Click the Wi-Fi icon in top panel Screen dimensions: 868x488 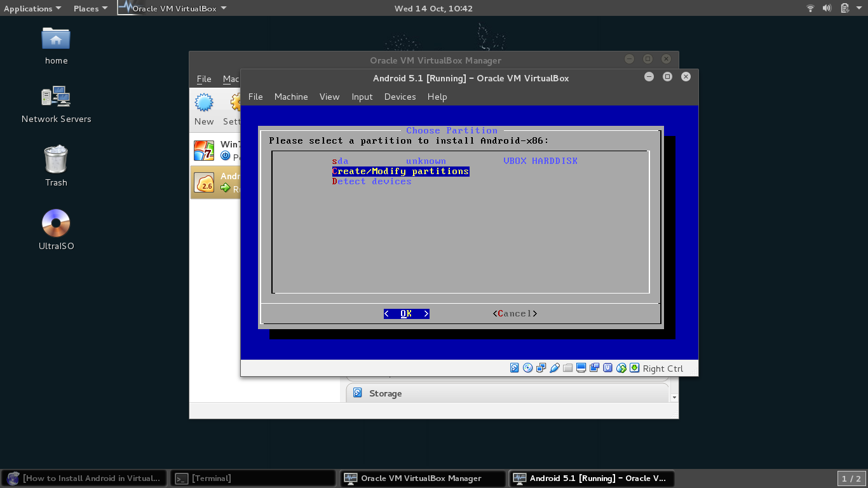click(810, 8)
